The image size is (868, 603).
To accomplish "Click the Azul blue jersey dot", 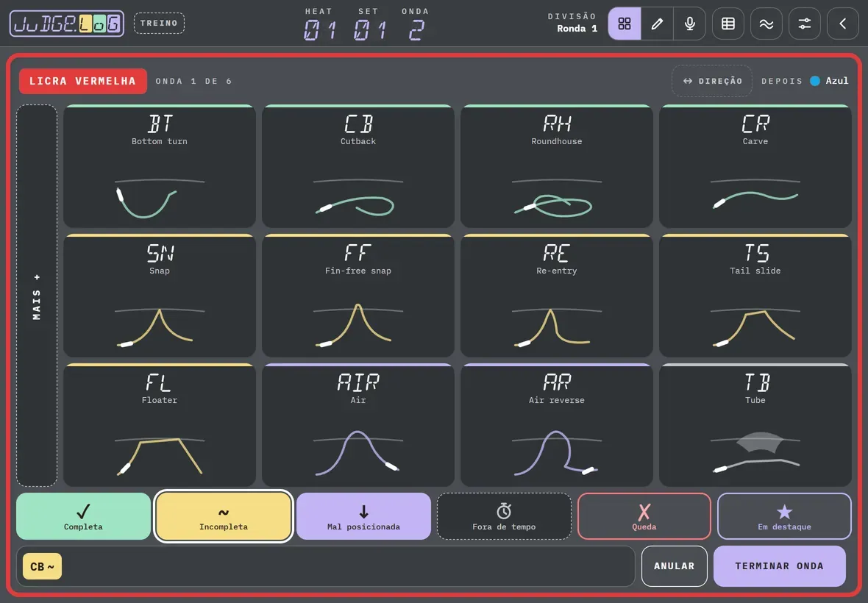I will [815, 81].
